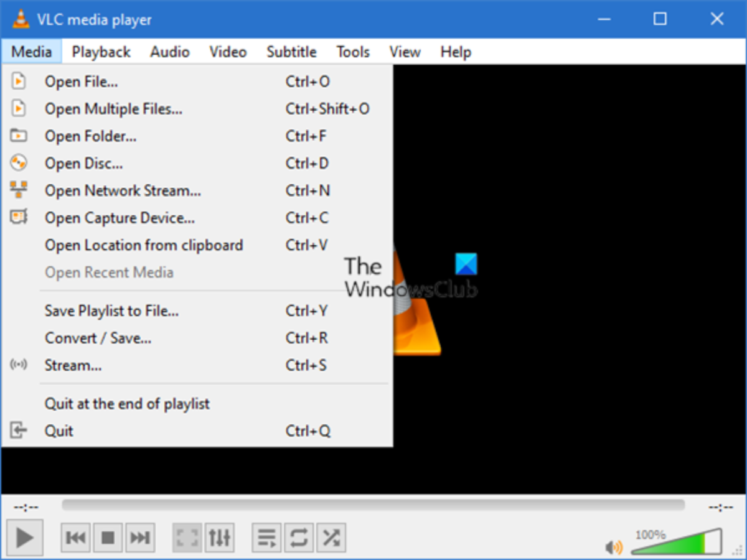Set volume on the green slider

pos(677,543)
